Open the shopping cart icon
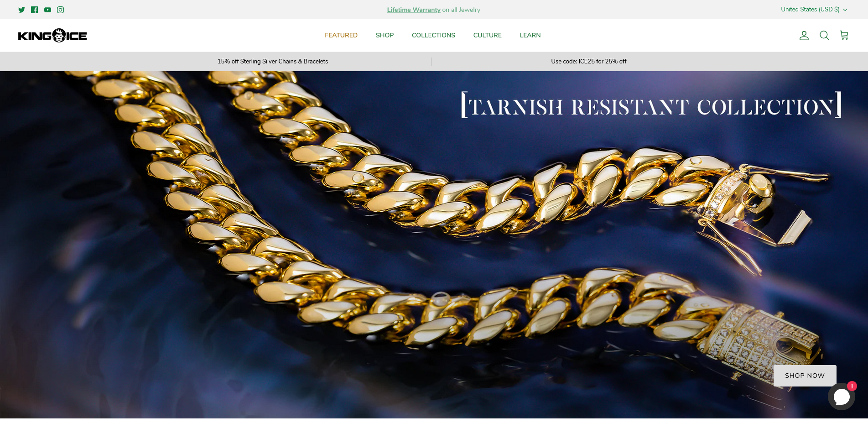The height and width of the screenshot is (423, 868). coord(844,36)
